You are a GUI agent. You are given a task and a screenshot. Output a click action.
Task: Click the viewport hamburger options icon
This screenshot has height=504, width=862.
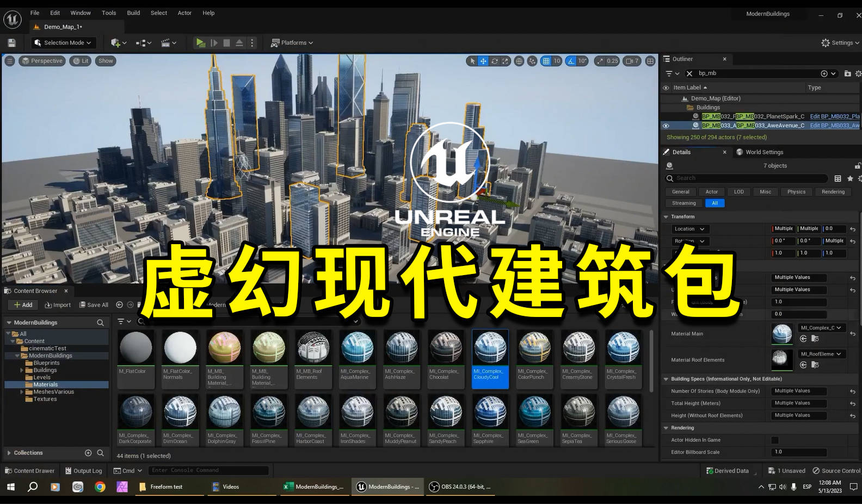click(9, 61)
